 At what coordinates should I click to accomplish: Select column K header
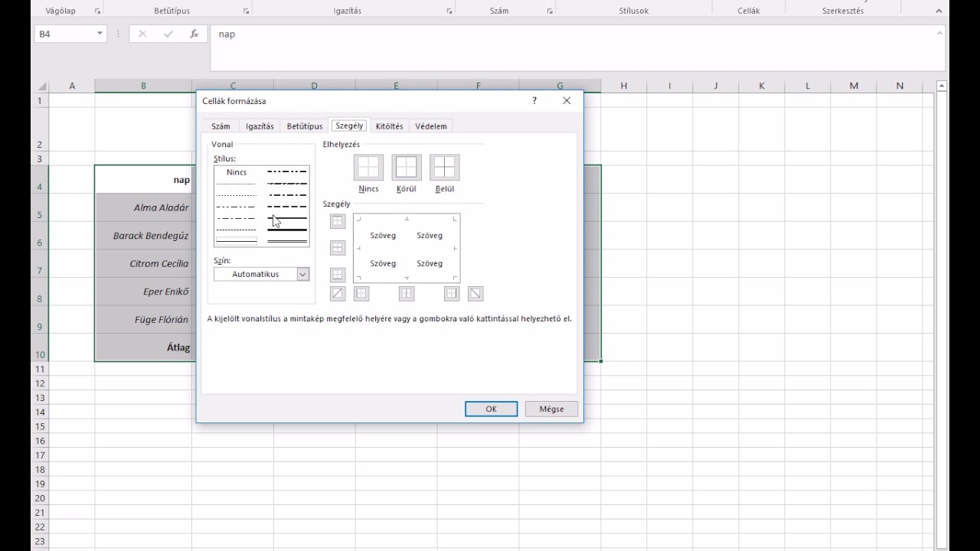point(761,86)
